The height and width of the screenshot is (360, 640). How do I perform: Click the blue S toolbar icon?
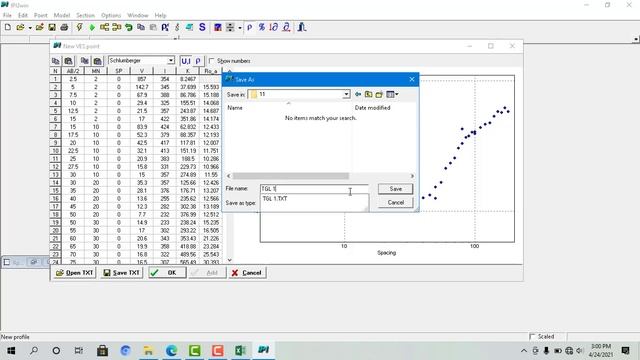click(202, 27)
